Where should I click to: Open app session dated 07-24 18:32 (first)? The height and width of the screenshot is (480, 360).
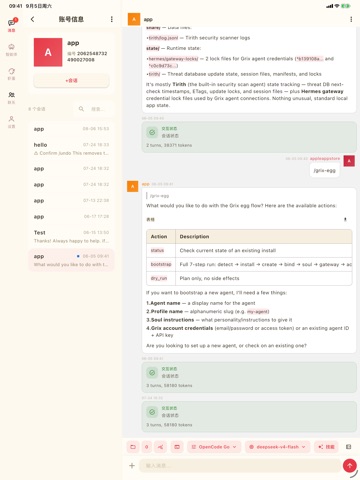71,168
